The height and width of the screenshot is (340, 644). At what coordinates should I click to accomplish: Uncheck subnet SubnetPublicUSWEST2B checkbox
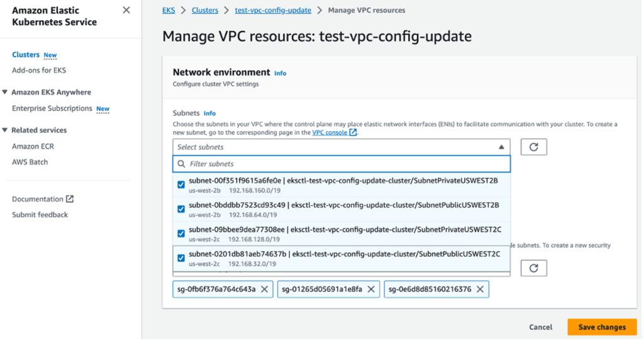tap(181, 209)
